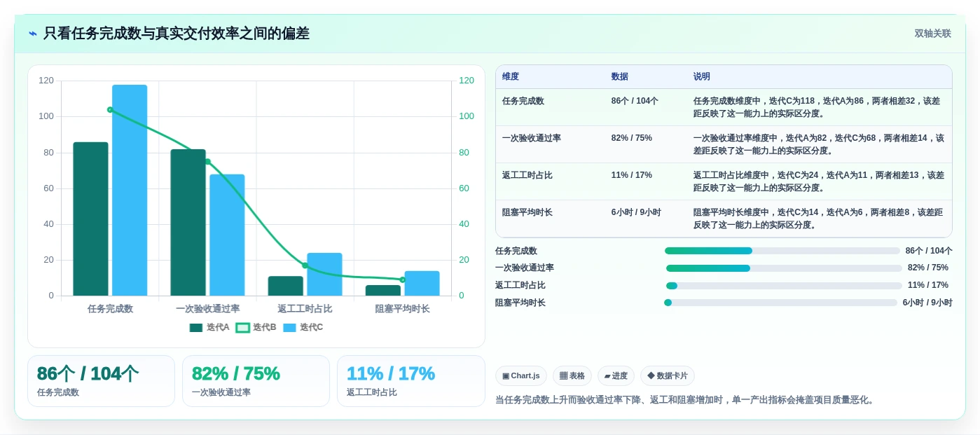
Task: Select the 表格 tag chip
Action: click(x=572, y=376)
